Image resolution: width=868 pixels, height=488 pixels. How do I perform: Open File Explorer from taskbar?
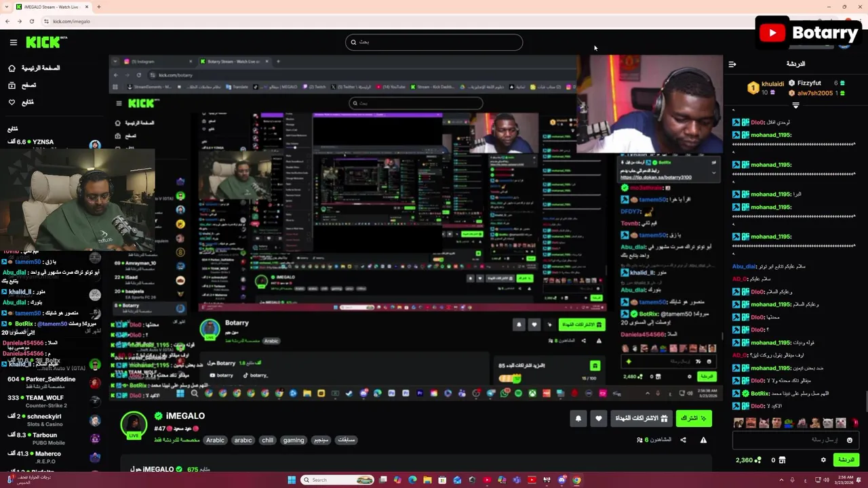pos(428,480)
